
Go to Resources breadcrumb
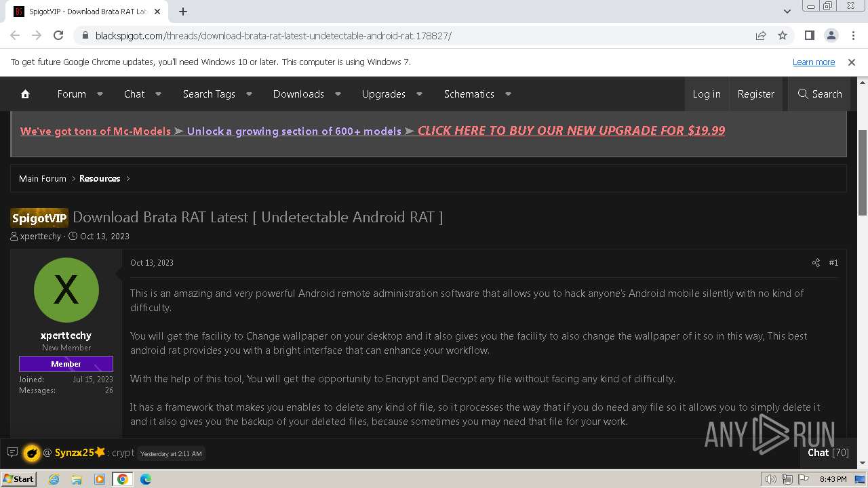point(100,178)
